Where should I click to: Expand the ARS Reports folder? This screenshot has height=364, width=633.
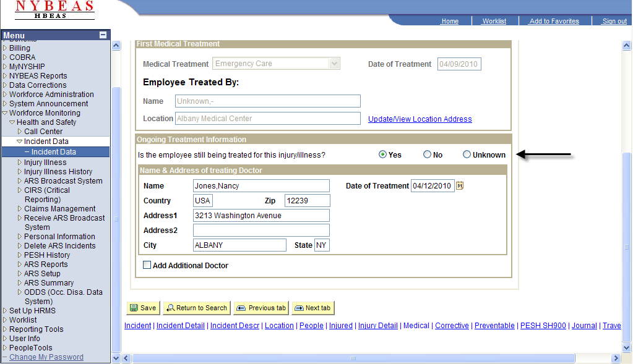pyautogui.click(x=19, y=264)
